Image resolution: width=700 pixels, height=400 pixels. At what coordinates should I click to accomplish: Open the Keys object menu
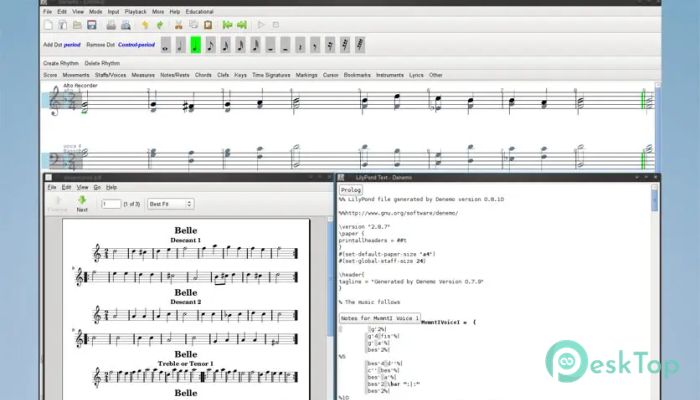240,75
